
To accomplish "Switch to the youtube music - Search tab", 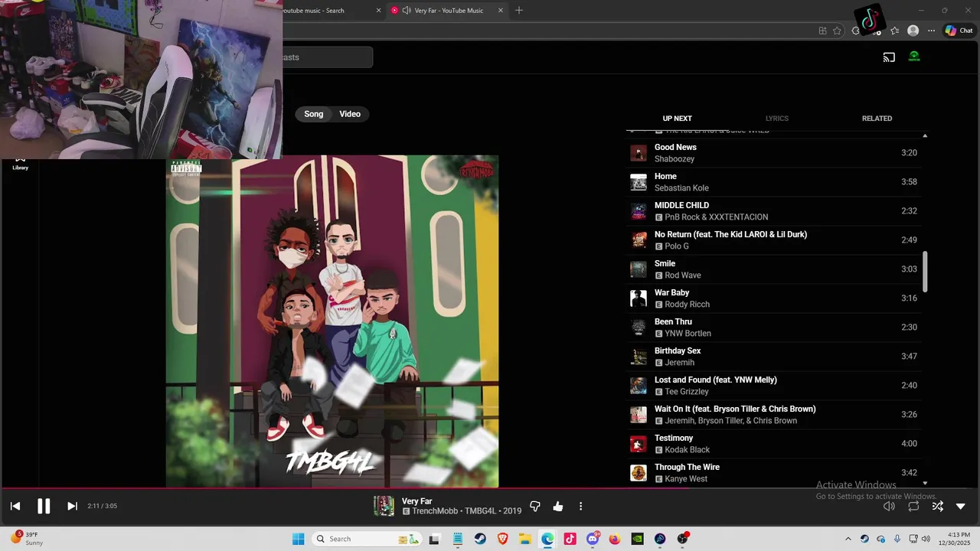I will pyautogui.click(x=331, y=11).
